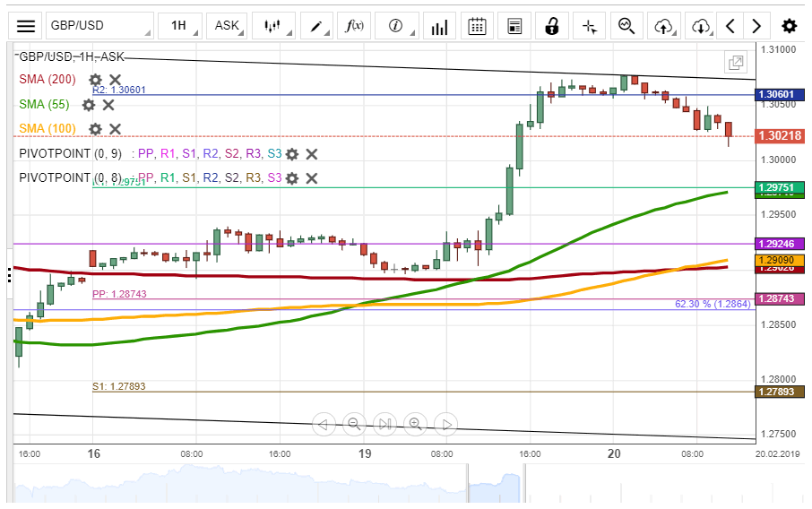Open the hamburger main menu
This screenshot has height=509, width=812.
[x=27, y=26]
